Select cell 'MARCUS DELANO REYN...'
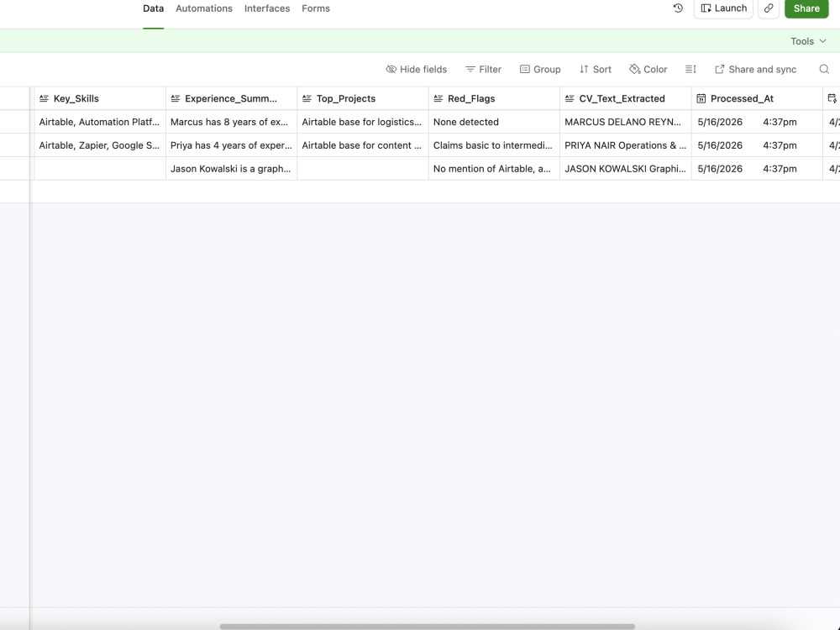 point(626,122)
